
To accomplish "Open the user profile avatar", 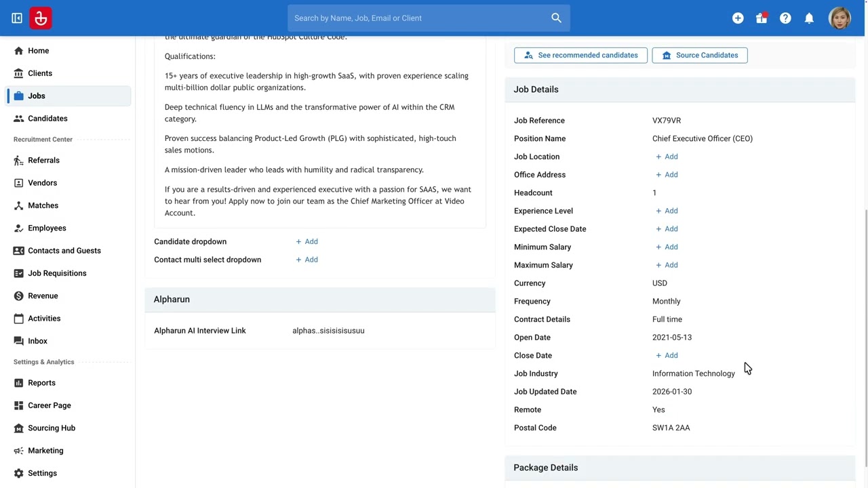I will tap(840, 18).
